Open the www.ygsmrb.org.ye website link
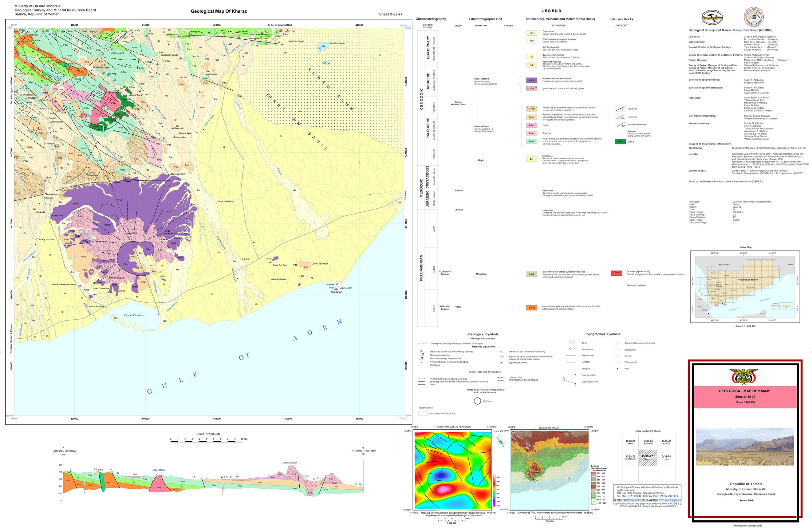 click(669, 500)
